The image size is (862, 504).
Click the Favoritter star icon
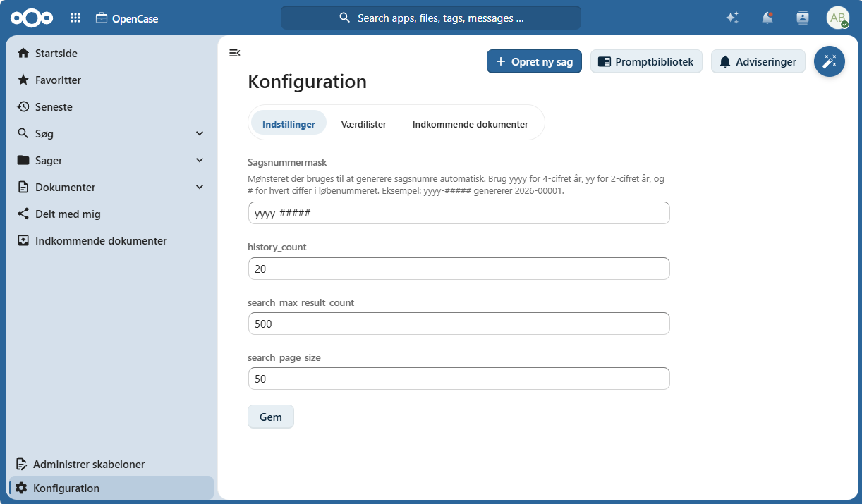click(x=23, y=80)
